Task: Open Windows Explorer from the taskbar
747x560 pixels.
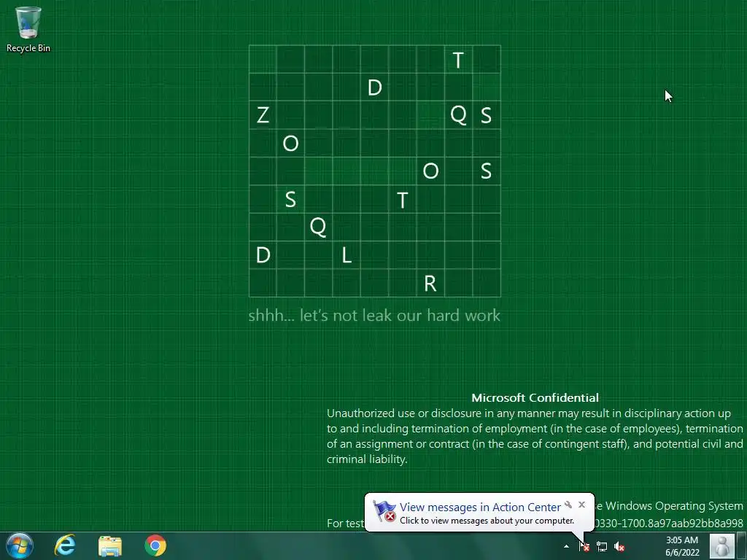Action: click(110, 545)
